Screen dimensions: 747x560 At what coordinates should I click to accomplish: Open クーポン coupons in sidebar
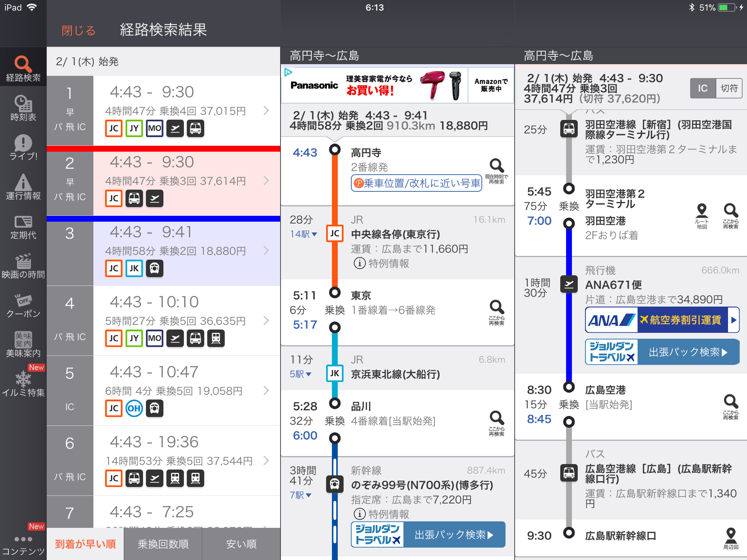coord(23,305)
